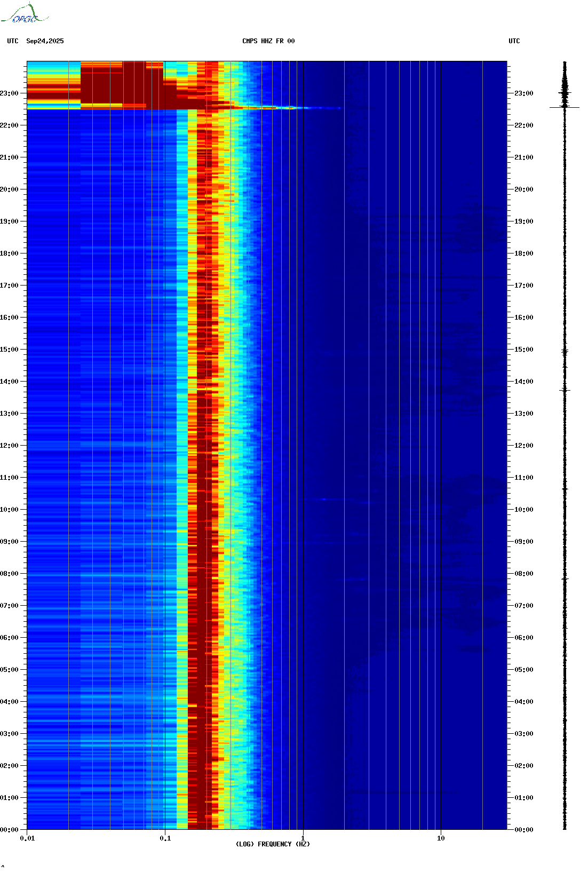Click the right-axis 08:00 time label
588x872 pixels.
pyautogui.click(x=524, y=574)
